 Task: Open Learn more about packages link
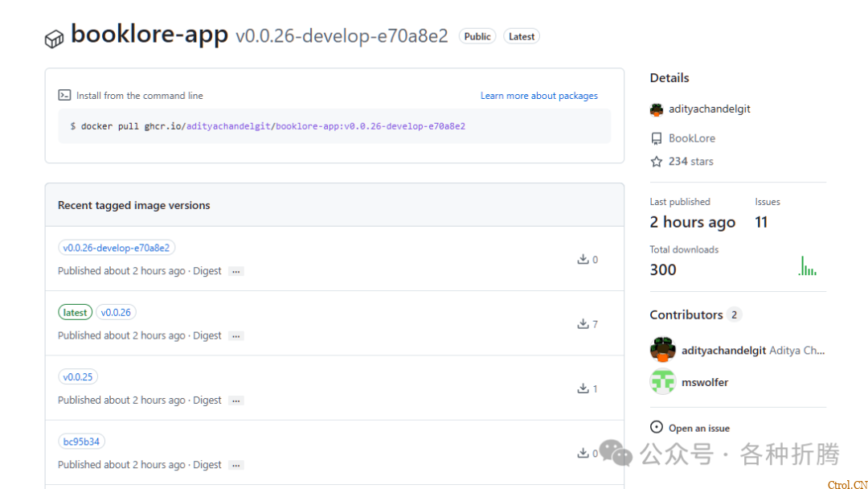tap(539, 96)
